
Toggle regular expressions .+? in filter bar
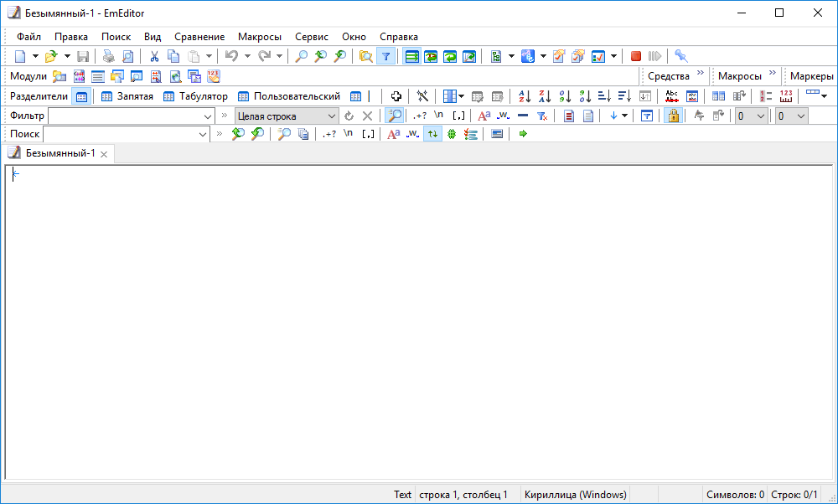pos(420,116)
